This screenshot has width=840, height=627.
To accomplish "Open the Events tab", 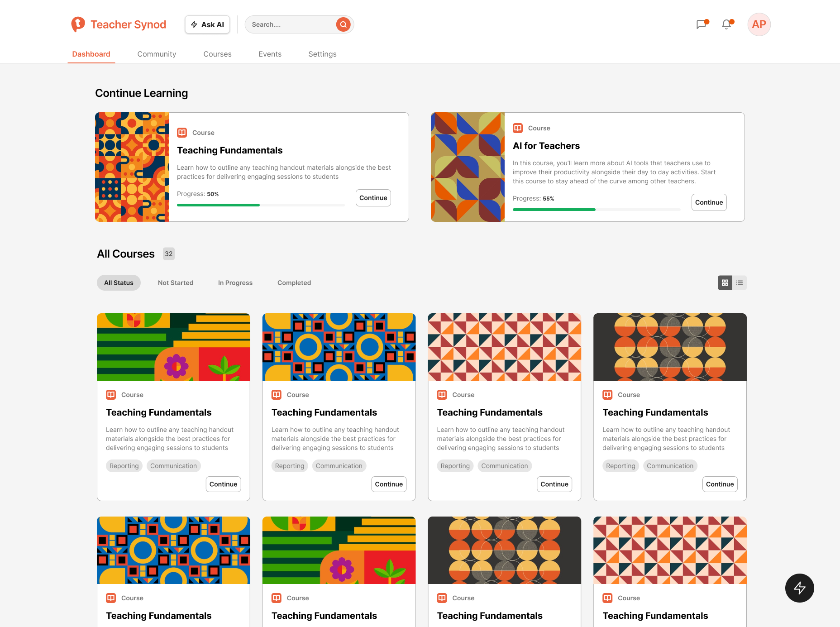I will tap(270, 54).
